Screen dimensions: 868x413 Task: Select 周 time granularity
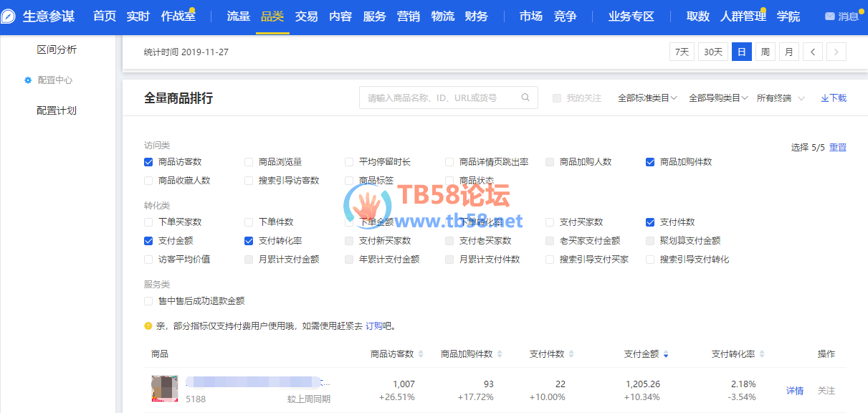[766, 52]
